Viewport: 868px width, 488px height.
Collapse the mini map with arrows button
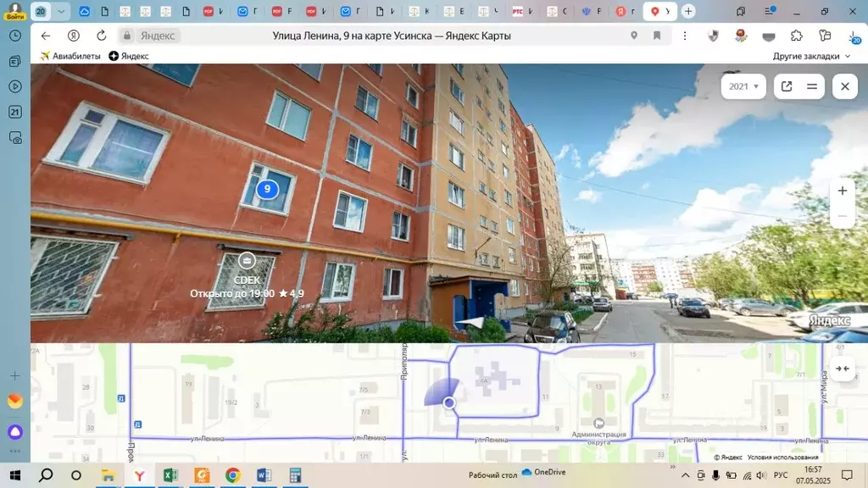pyautogui.click(x=843, y=369)
